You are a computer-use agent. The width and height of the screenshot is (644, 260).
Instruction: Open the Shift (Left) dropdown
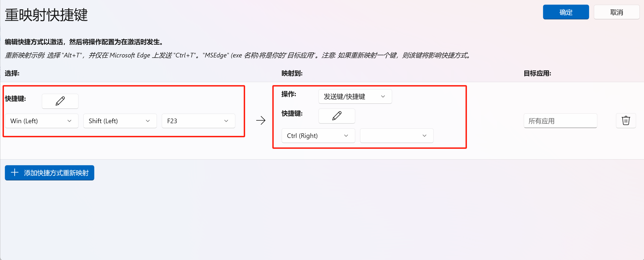pos(120,121)
